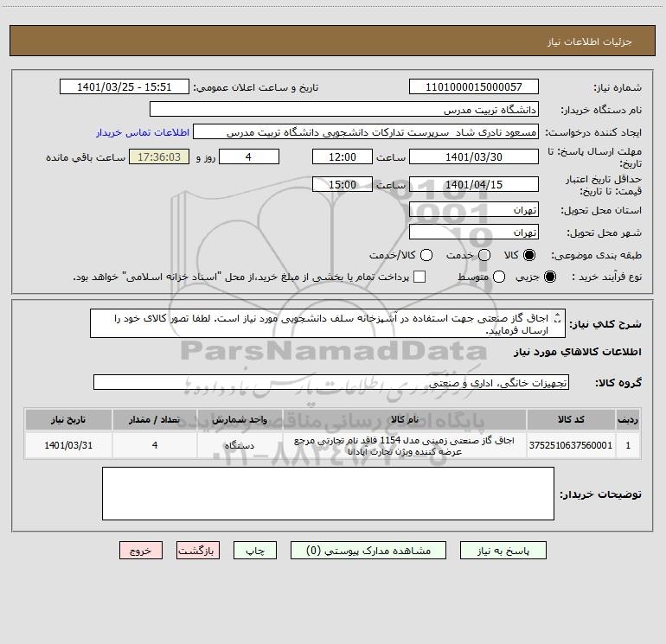Click the scroll stepper in شرح کلی نیاز box
This screenshot has width=666, height=644.
[x=558, y=318]
